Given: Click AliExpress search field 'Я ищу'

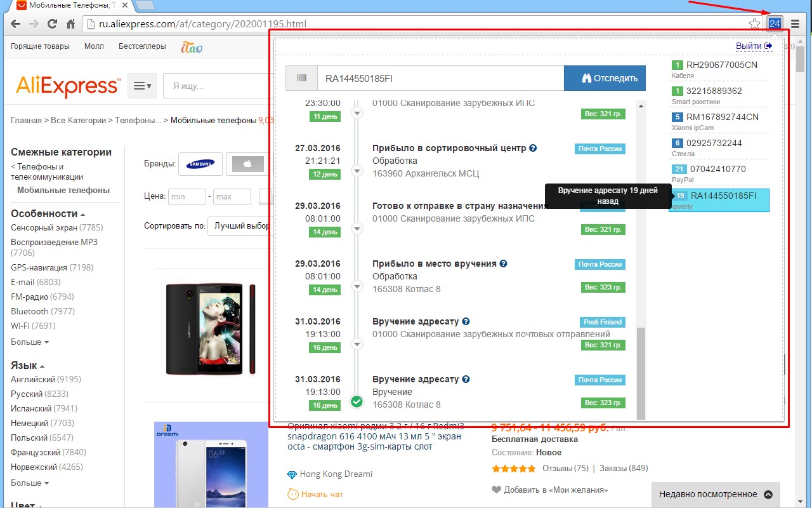Looking at the screenshot, I should 219,86.
